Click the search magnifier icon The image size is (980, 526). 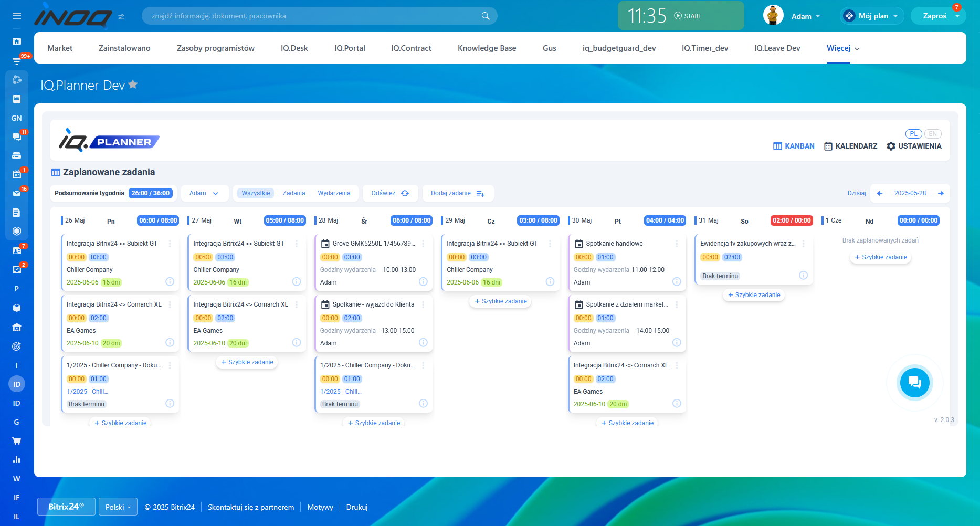[x=486, y=16]
